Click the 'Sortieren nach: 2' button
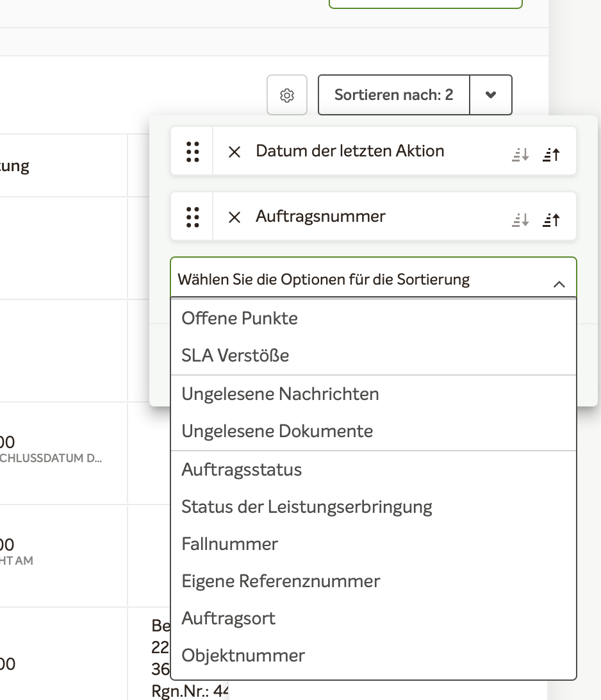The image size is (601, 700). (x=393, y=95)
